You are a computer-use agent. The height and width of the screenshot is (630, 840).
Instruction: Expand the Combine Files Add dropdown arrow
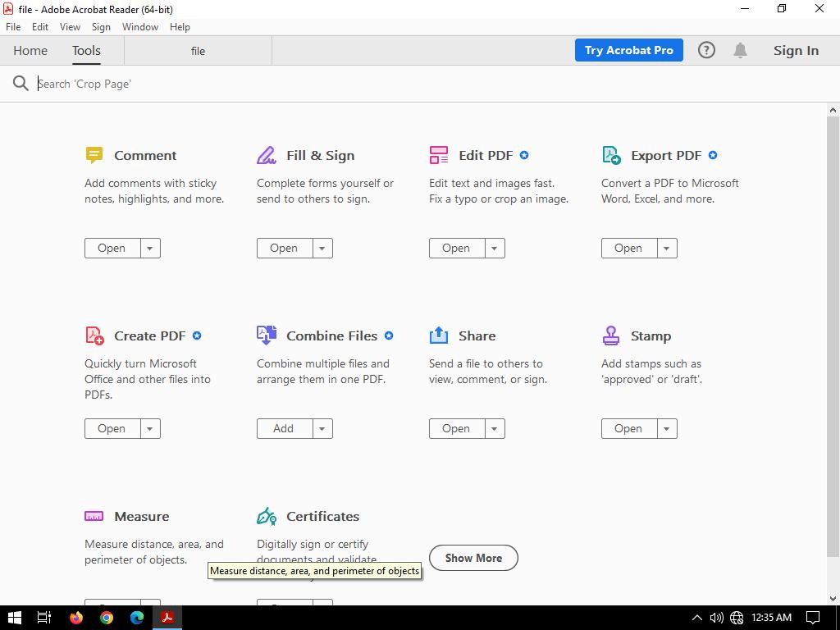point(322,428)
